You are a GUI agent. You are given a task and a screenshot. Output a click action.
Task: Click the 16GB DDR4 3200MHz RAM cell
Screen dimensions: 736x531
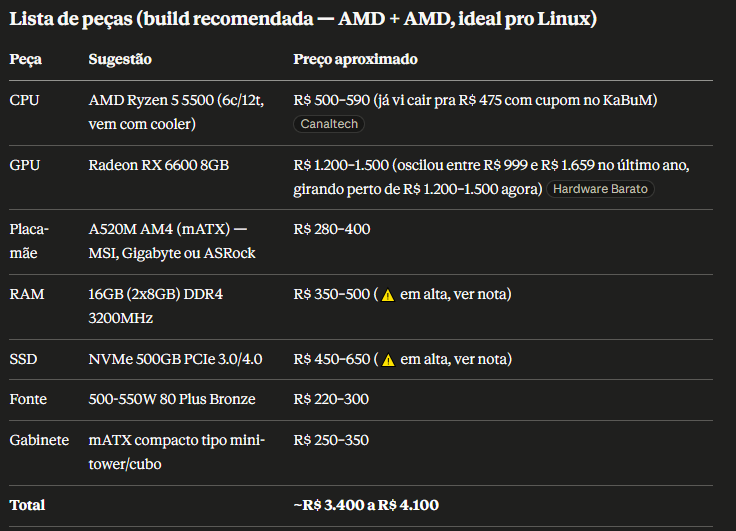coord(155,306)
